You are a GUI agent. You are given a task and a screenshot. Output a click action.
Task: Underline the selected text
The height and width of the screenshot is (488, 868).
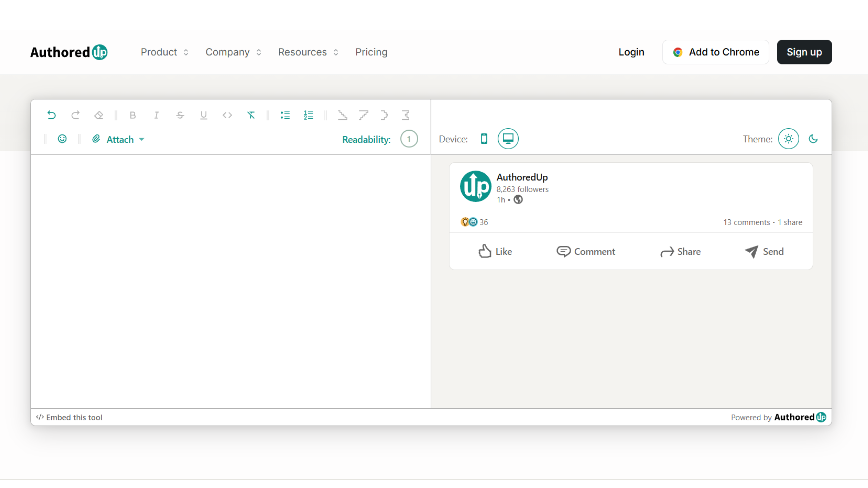point(203,115)
